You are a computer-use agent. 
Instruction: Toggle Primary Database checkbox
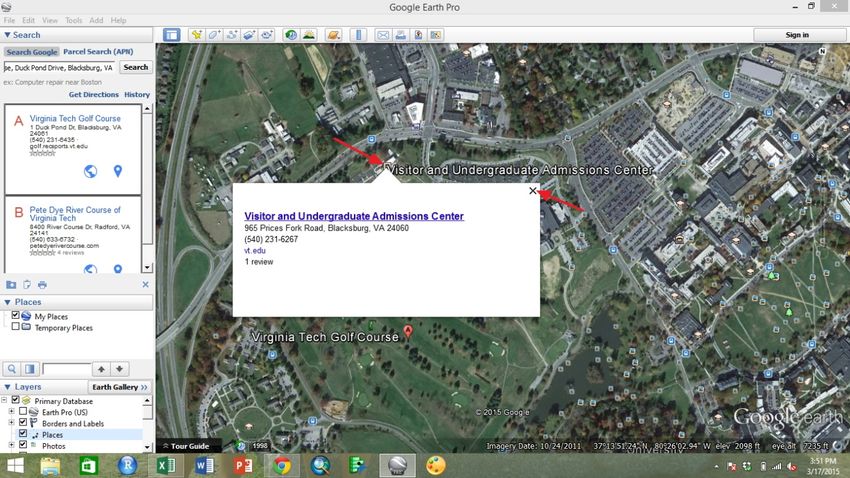coord(15,400)
